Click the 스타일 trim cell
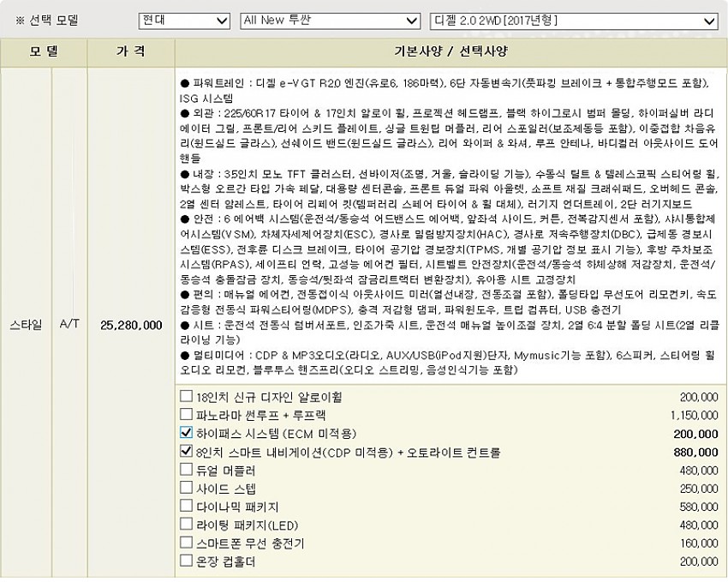The image size is (728, 582). [25, 325]
